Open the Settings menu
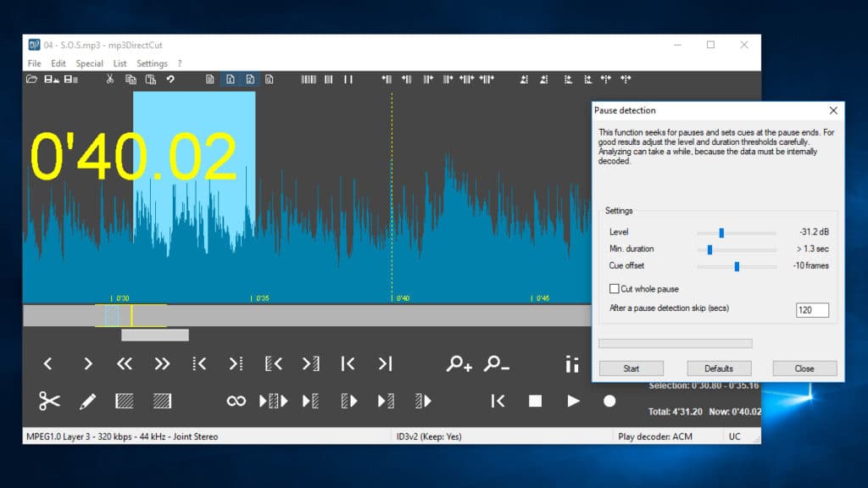Image resolution: width=868 pixels, height=488 pixels. click(153, 63)
